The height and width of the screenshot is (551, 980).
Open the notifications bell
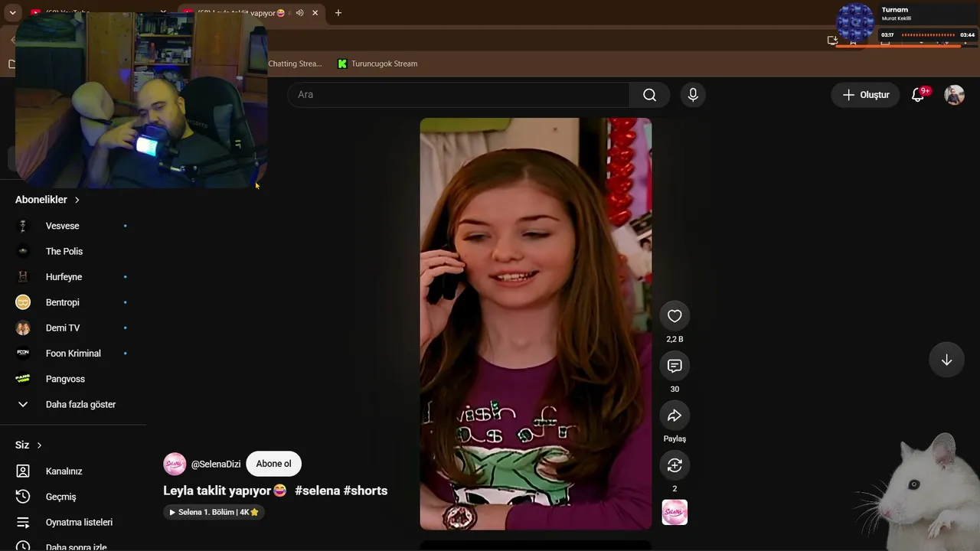(x=918, y=95)
